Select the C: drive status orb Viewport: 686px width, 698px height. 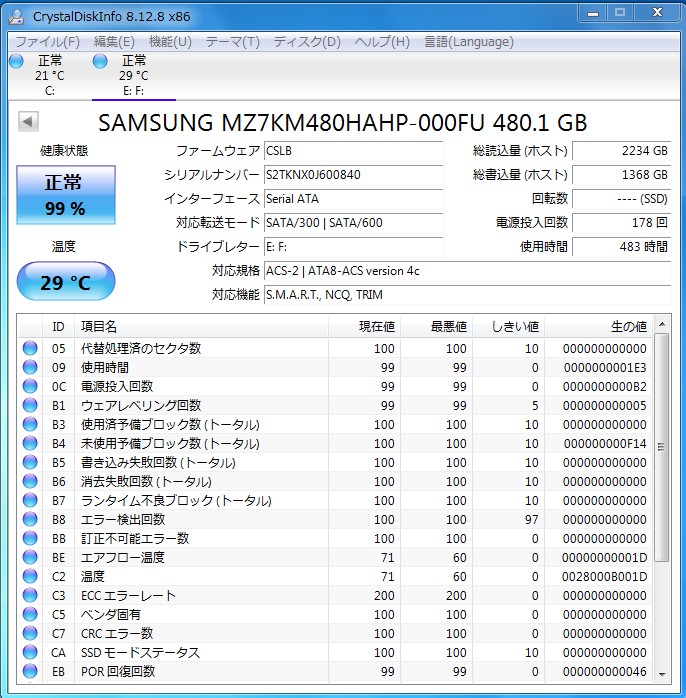point(16,62)
